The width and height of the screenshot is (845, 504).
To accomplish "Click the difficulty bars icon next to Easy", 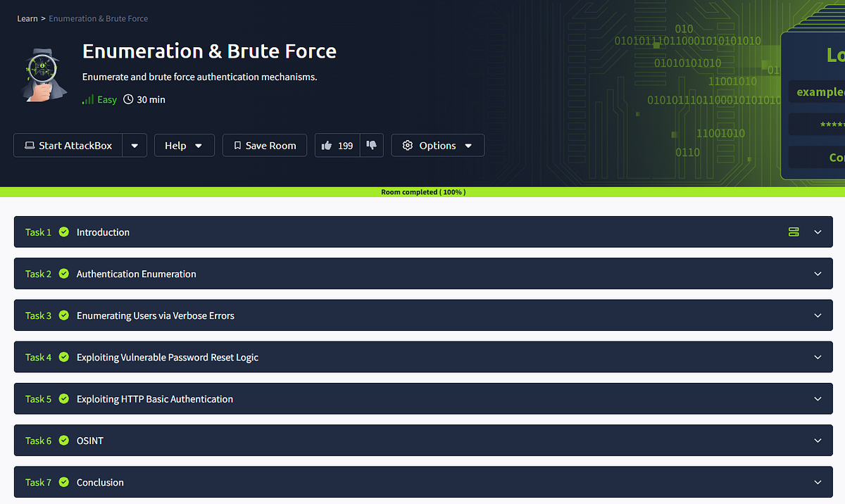I will 86,99.
